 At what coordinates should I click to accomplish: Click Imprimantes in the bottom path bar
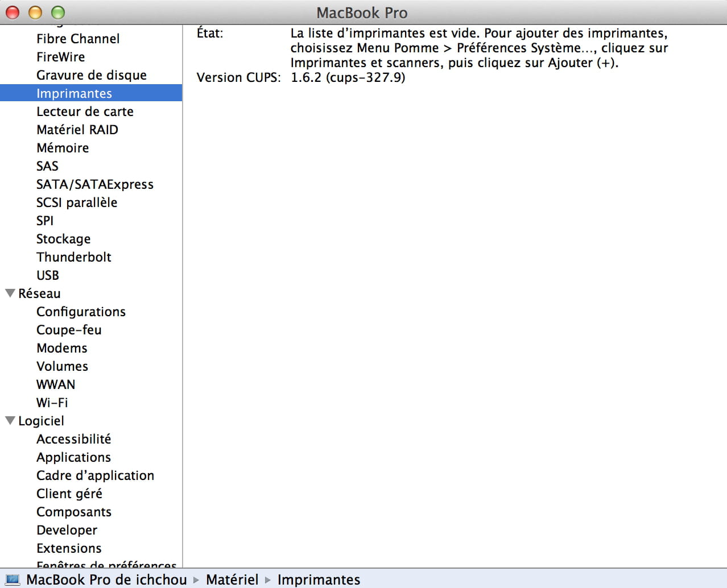[x=319, y=579]
